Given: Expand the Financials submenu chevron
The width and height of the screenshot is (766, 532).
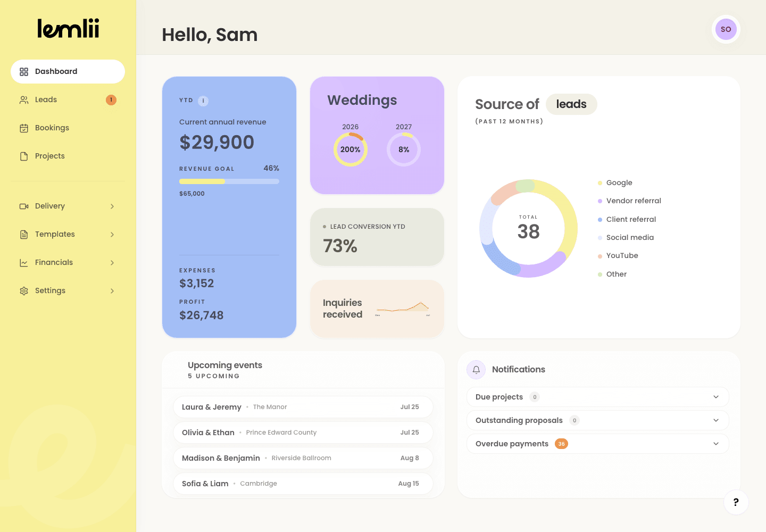Looking at the screenshot, I should pos(112,263).
